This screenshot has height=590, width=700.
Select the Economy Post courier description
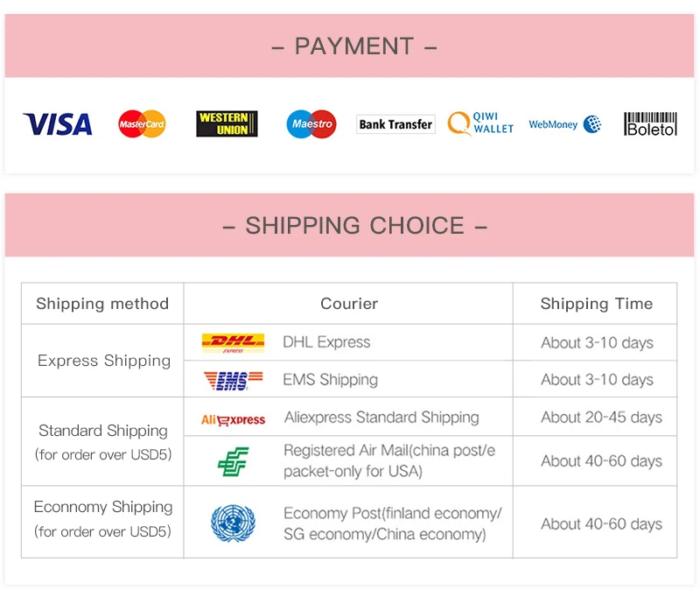point(393,523)
